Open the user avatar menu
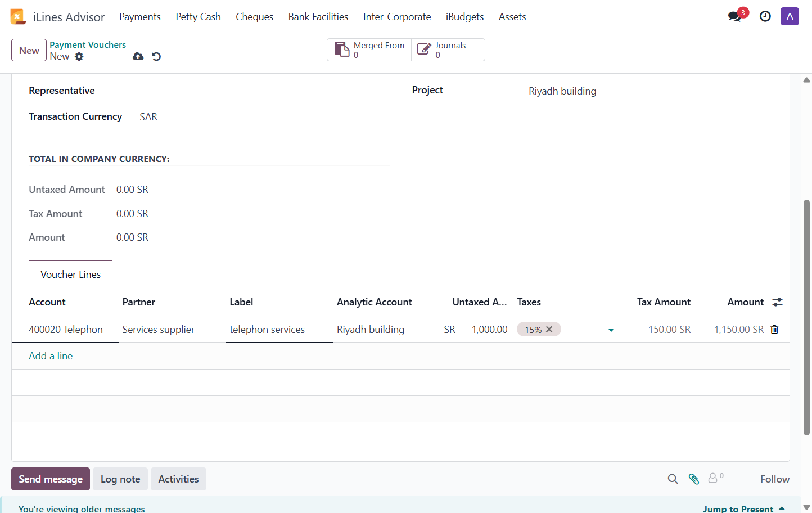The height and width of the screenshot is (513, 812). coord(790,16)
